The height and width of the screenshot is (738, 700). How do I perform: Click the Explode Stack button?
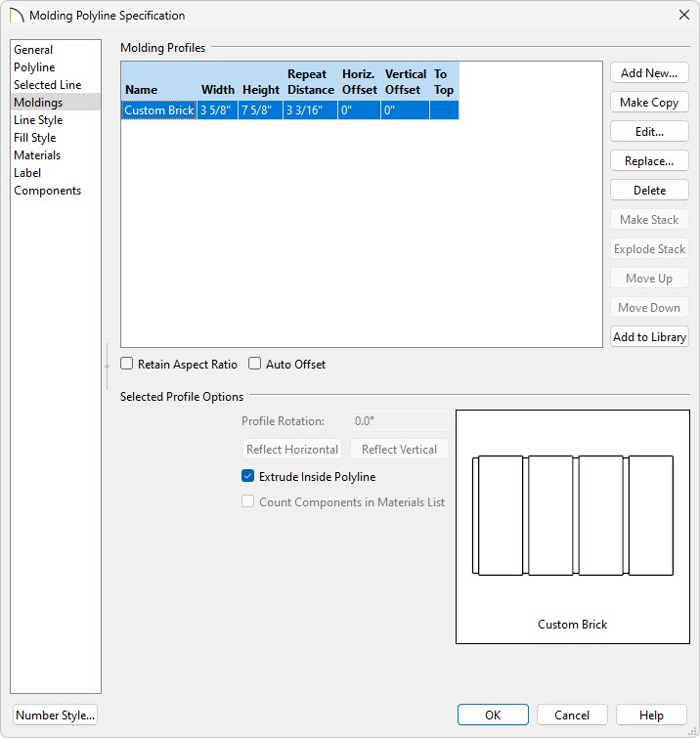pos(649,249)
